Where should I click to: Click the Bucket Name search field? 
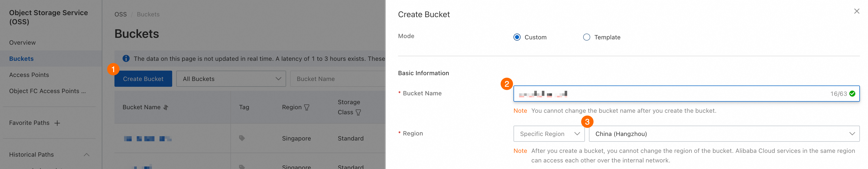(x=337, y=79)
